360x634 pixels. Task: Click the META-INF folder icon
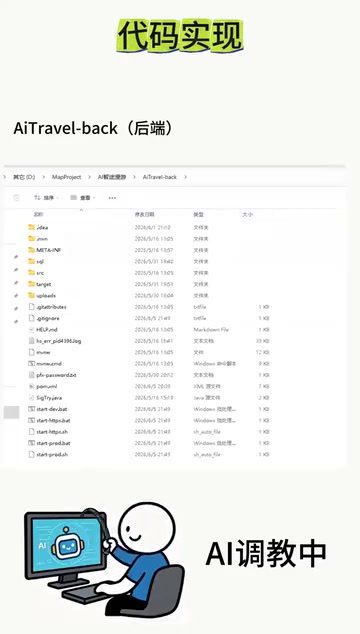32,250
